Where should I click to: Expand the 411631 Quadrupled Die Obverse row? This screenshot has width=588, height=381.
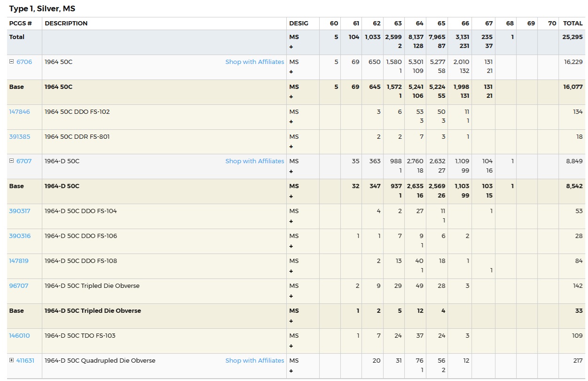[x=12, y=360]
